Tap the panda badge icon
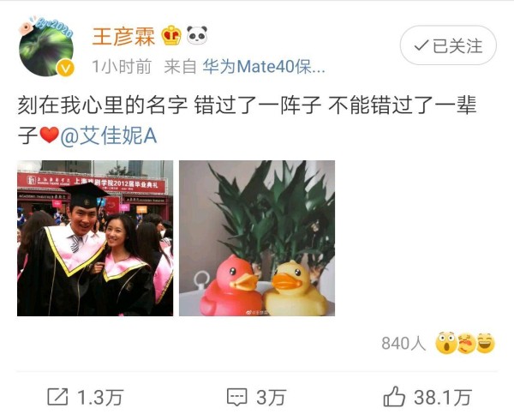The image size is (514, 420). [197, 35]
